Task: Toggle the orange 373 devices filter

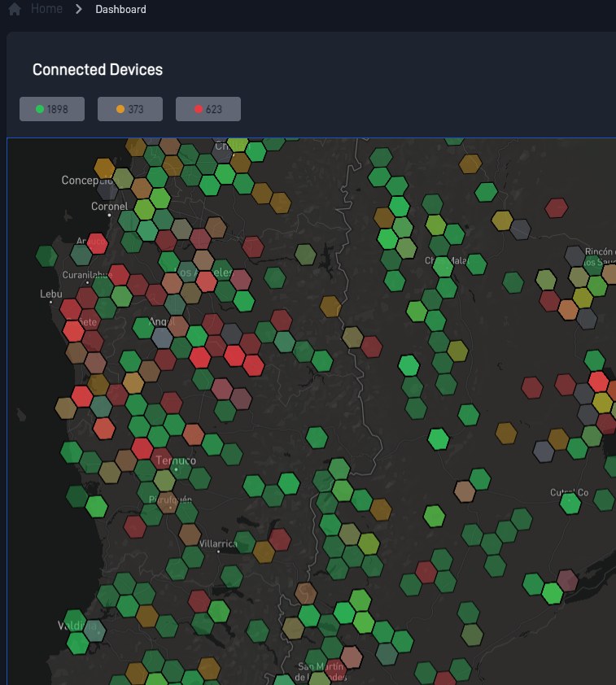Action: coord(130,109)
